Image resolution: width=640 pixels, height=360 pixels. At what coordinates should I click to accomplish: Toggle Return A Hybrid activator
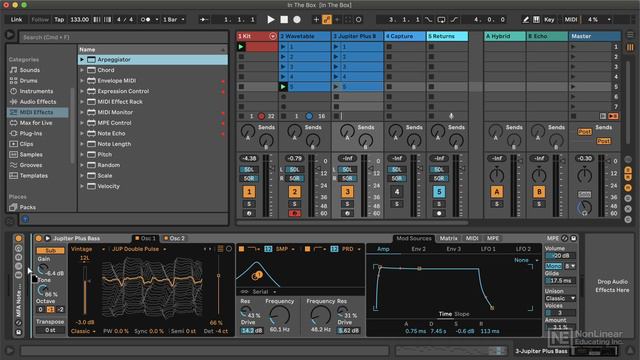coord(497,192)
